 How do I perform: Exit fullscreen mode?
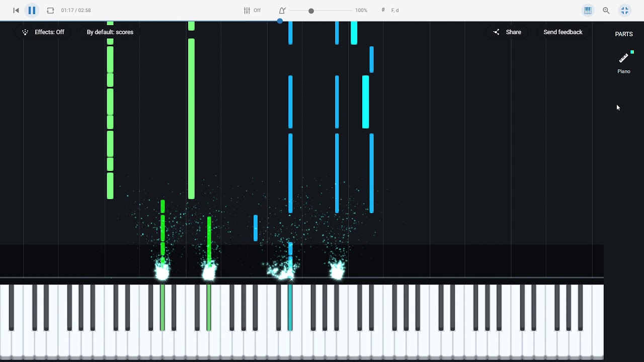[624, 10]
